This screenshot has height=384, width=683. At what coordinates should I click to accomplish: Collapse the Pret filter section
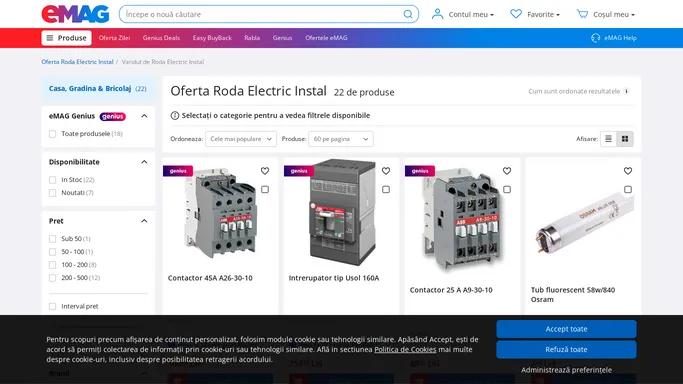[x=144, y=221]
